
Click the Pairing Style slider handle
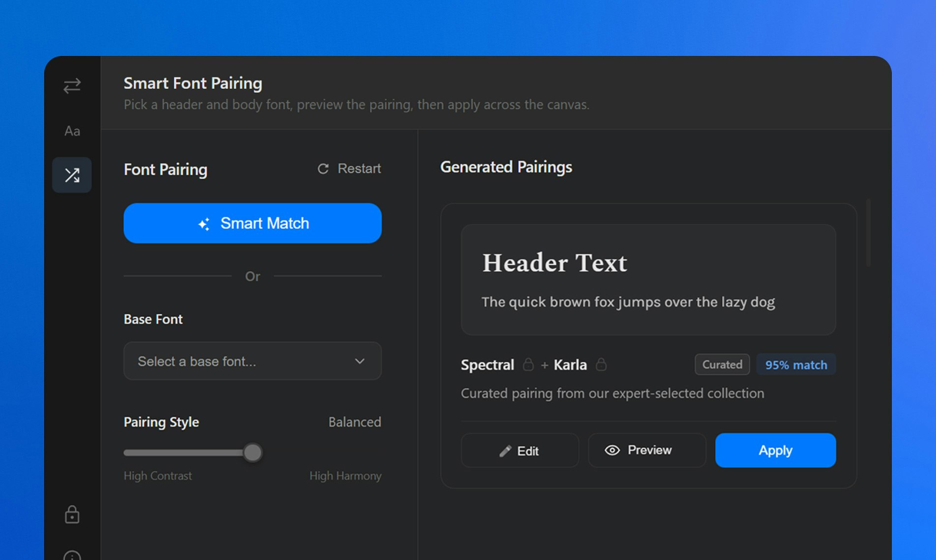[253, 452]
